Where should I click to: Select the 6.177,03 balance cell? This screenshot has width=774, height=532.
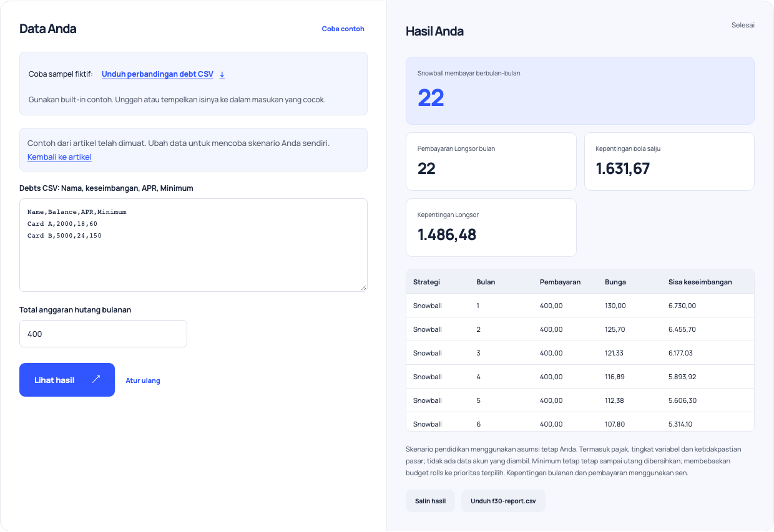tap(680, 353)
